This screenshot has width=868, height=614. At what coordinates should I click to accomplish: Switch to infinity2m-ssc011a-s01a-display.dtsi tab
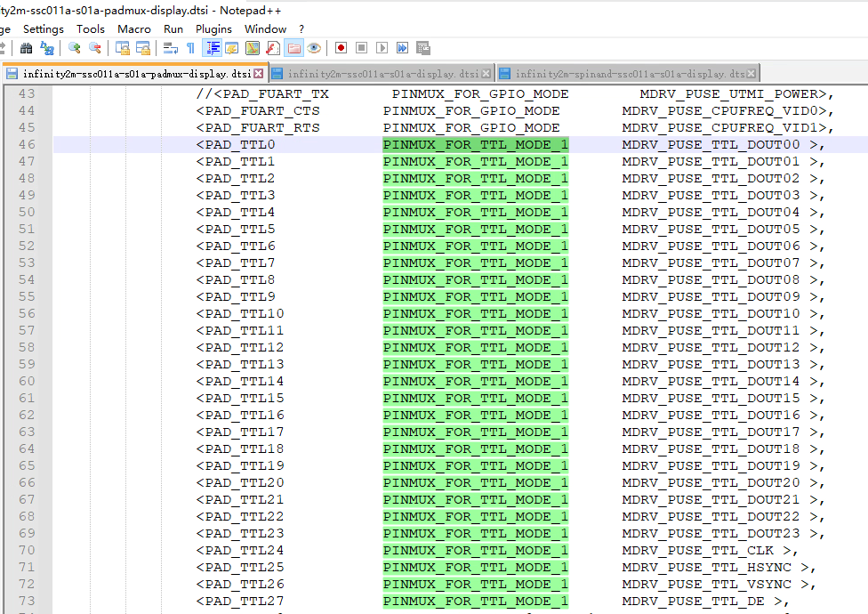(x=382, y=74)
